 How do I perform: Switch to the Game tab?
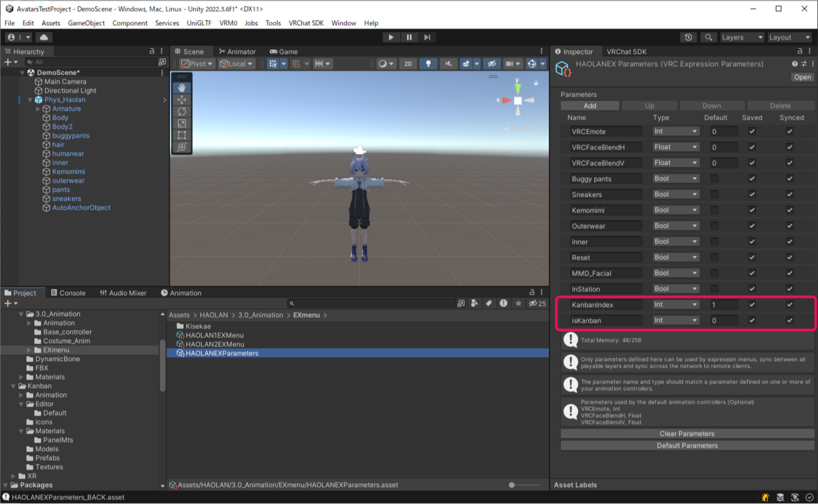click(x=284, y=51)
